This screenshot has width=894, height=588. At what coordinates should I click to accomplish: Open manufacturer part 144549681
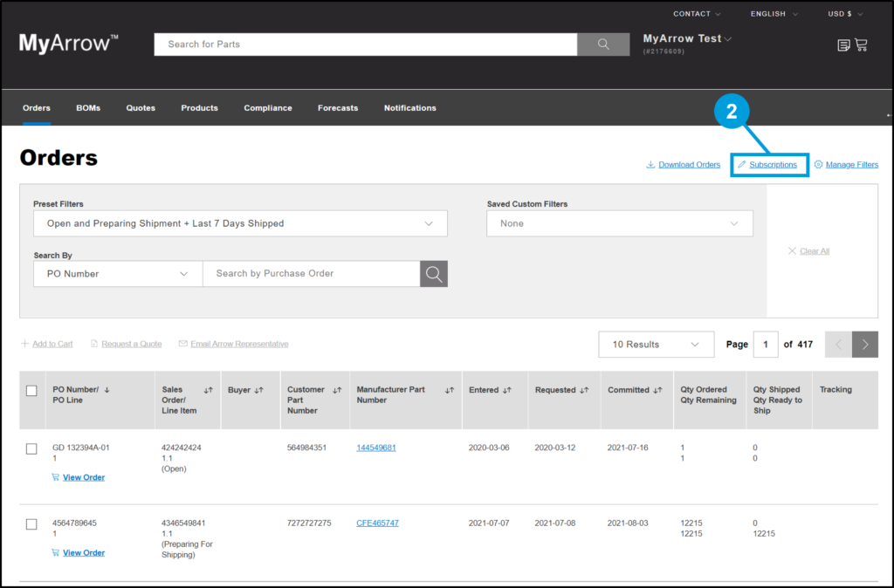click(x=375, y=446)
